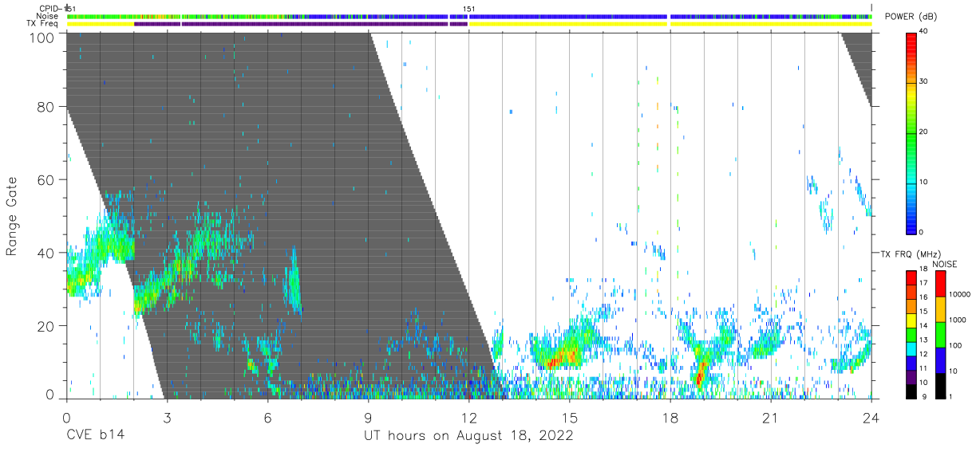Click the '100' tick on NOISE scale
This screenshot has width=980, height=452.
(956, 345)
